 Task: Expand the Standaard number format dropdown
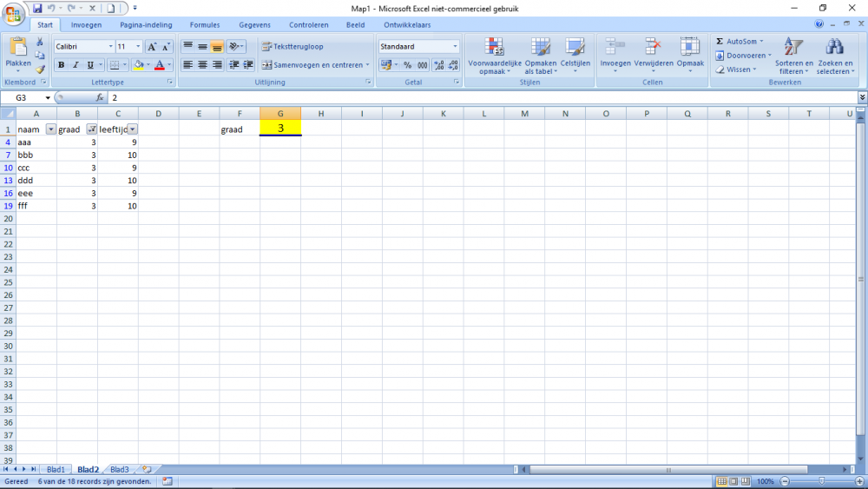pos(455,47)
